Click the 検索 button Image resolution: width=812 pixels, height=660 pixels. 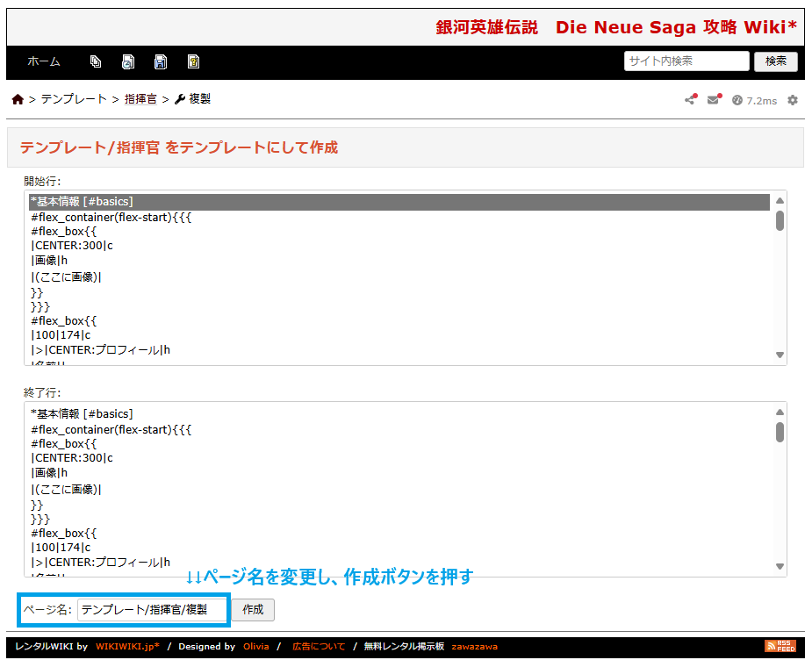tap(775, 61)
